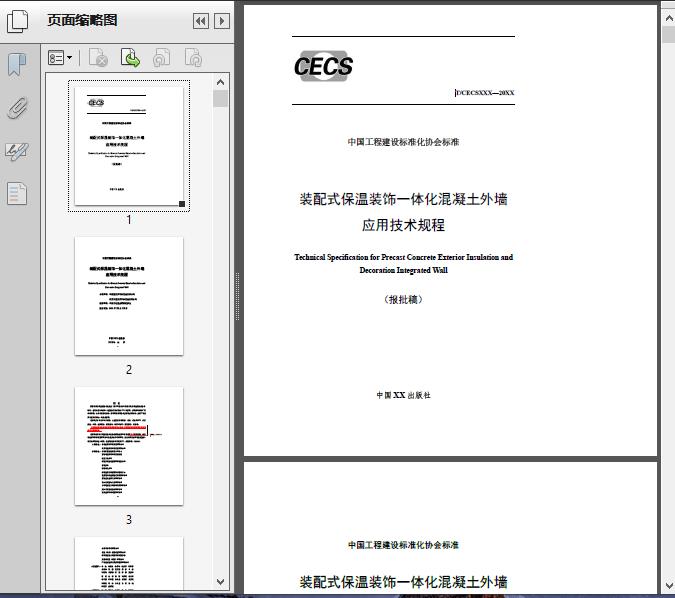Collapse the thumbnails panel with double-arrow
The image size is (675, 598).
(200, 21)
